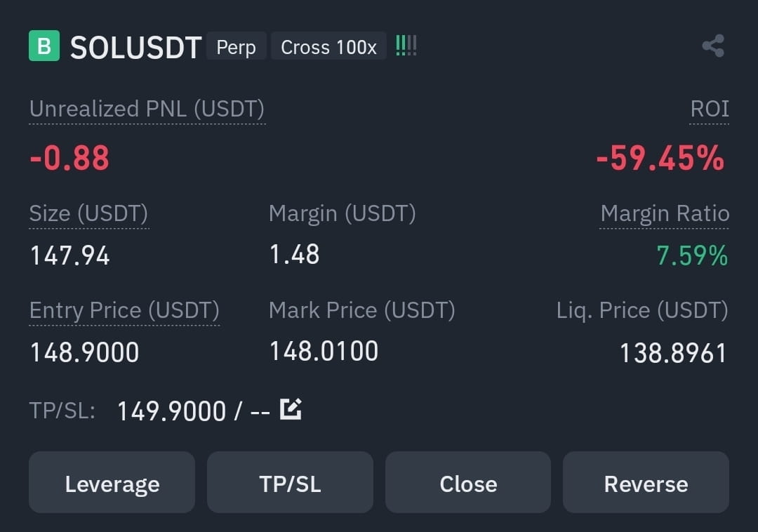Image resolution: width=758 pixels, height=532 pixels.
Task: Select the 149.9000 take profit value
Action: (x=172, y=411)
